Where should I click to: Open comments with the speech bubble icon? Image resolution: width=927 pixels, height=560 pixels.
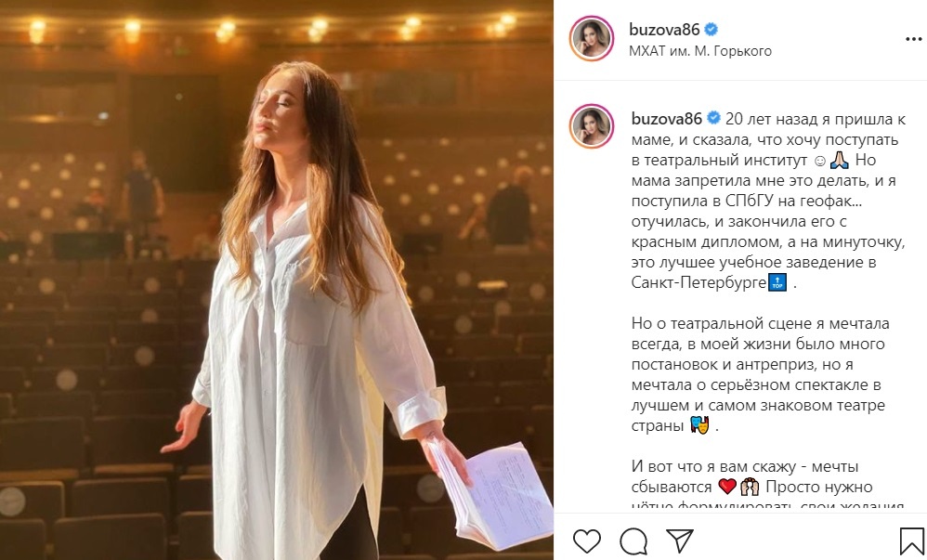pyautogui.click(x=633, y=541)
